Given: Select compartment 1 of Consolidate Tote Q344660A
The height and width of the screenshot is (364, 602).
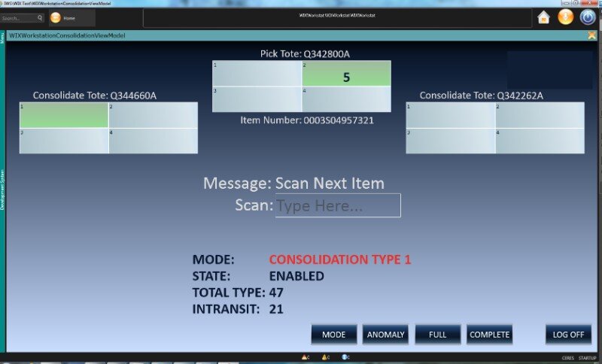Looking at the screenshot, I should coord(64,115).
